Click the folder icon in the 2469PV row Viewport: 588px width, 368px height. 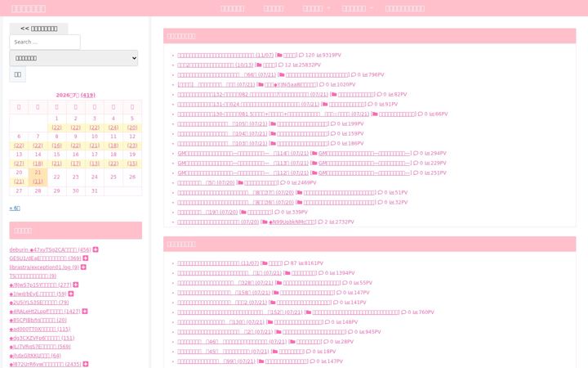pos(240,182)
